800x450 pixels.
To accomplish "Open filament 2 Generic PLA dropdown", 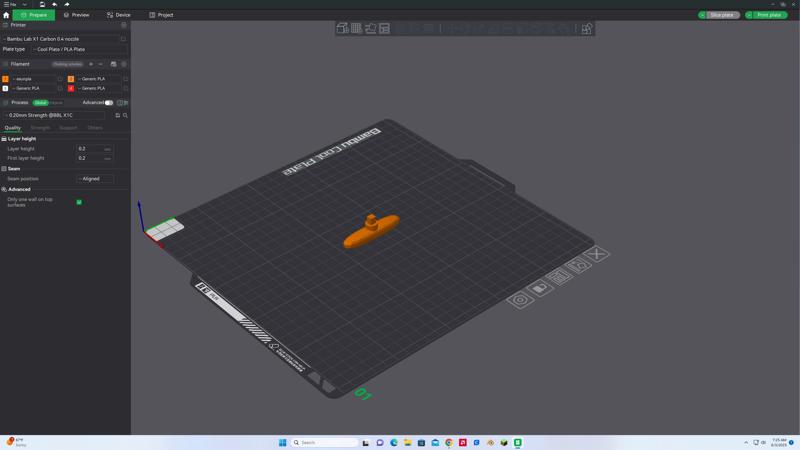I will (x=99, y=79).
